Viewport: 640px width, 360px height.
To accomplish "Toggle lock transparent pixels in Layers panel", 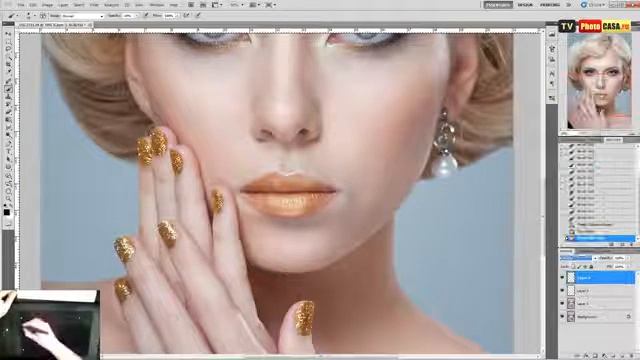I will coord(573,267).
